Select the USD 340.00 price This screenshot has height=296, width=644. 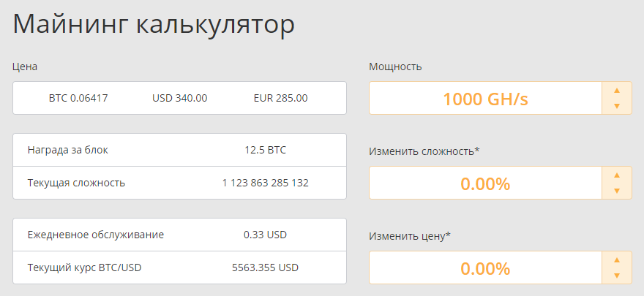180,98
